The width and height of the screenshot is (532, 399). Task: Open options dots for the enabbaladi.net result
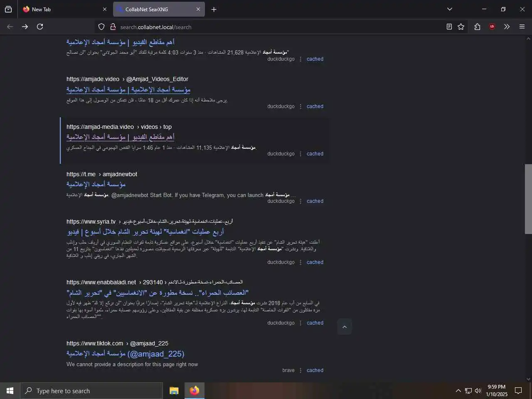[x=300, y=323]
